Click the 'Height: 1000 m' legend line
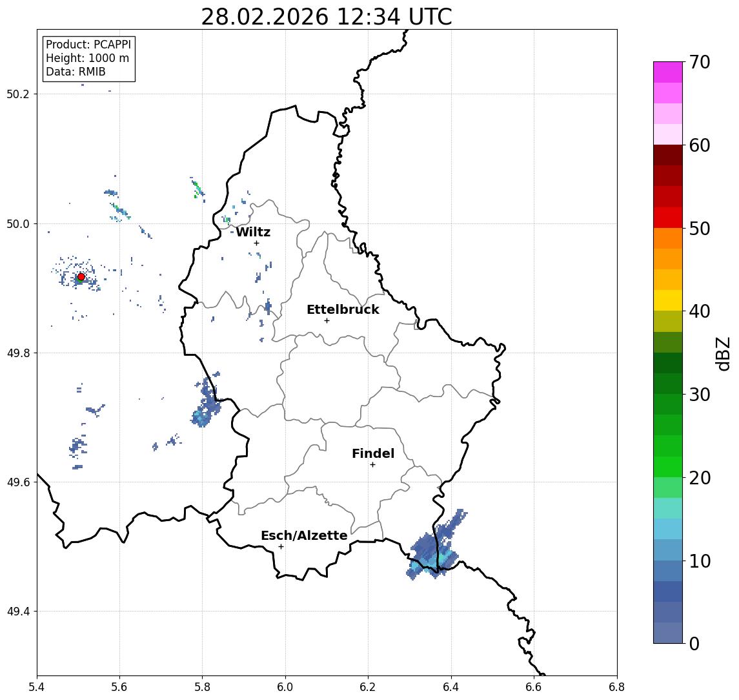739x700 pixels. point(88,58)
